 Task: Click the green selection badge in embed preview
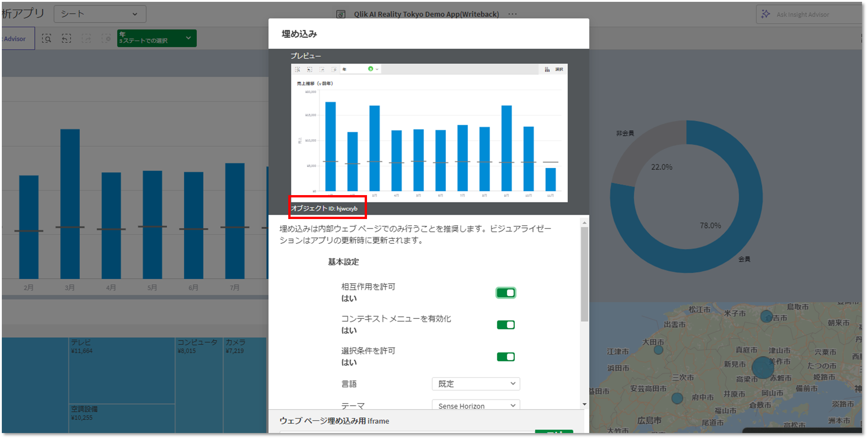[x=370, y=69]
